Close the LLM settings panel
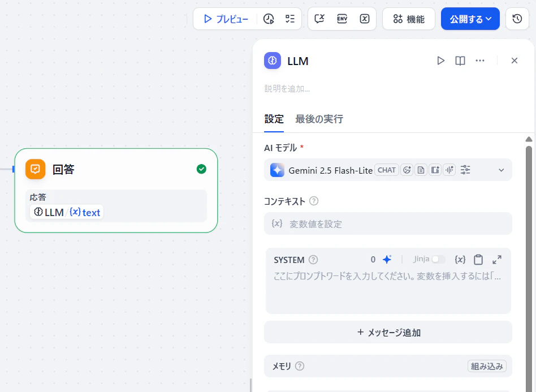This screenshot has height=392, width=536. [515, 61]
